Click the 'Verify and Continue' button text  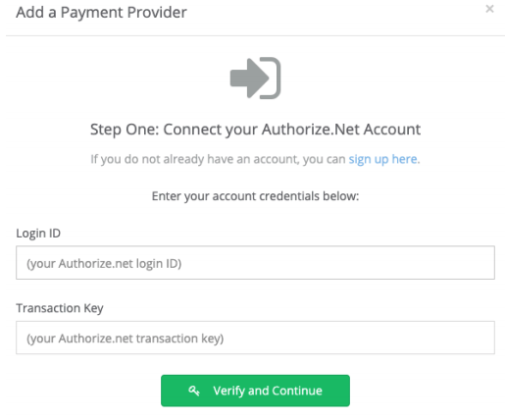[268, 391]
